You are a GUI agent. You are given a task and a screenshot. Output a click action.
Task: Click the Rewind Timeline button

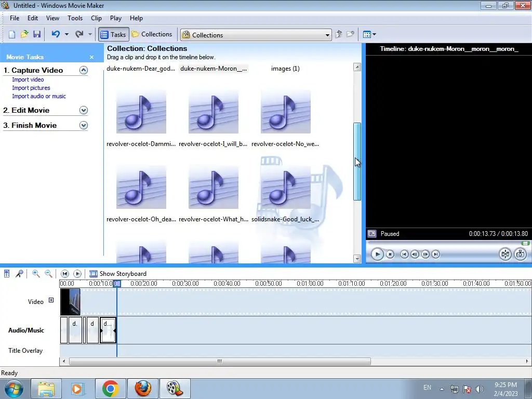(x=65, y=273)
